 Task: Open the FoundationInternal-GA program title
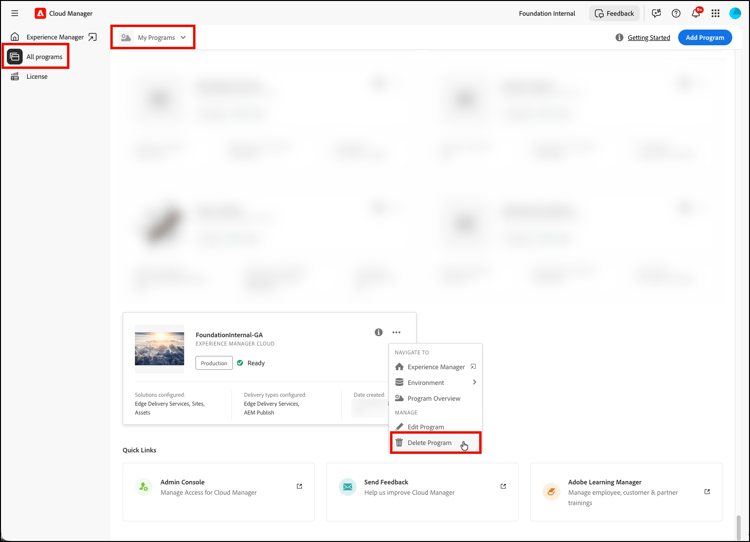pyautogui.click(x=229, y=335)
